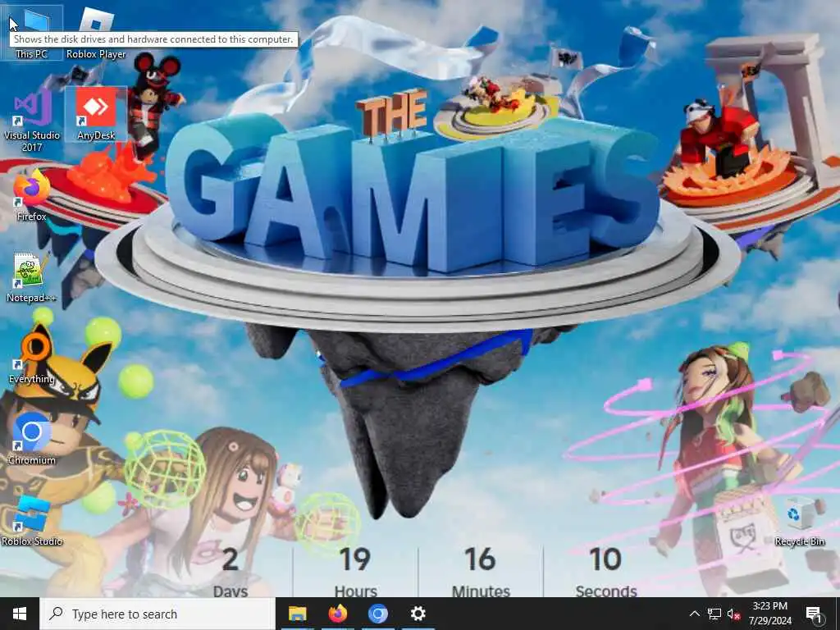840x630 pixels.
Task: Show hidden system tray icons
Action: tap(694, 614)
